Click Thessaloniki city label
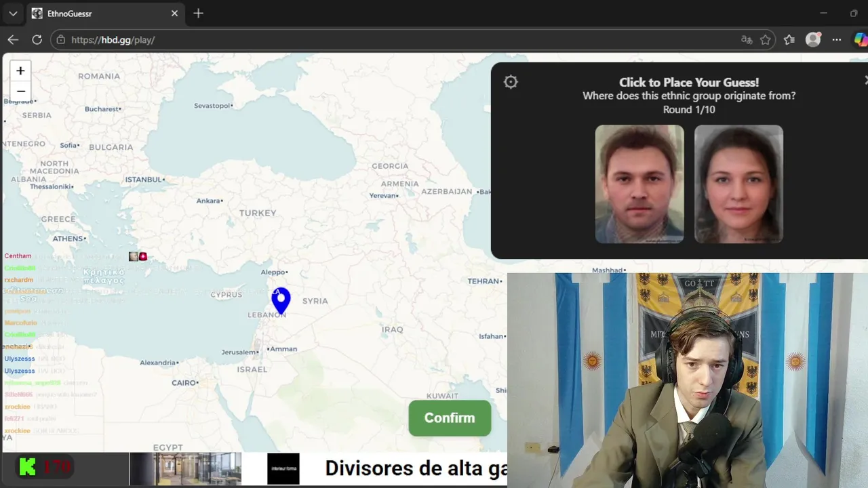Image resolution: width=868 pixels, height=488 pixels. [x=51, y=186]
